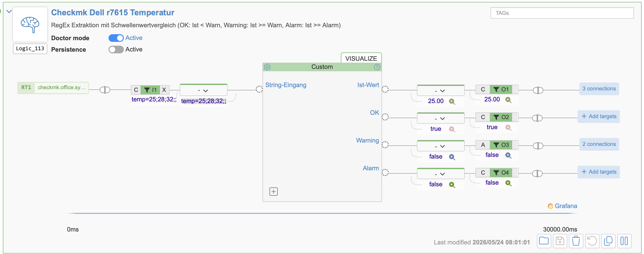Click the magnifier beneath the O3 filter
This screenshot has width=644, height=254.
pos(508,155)
